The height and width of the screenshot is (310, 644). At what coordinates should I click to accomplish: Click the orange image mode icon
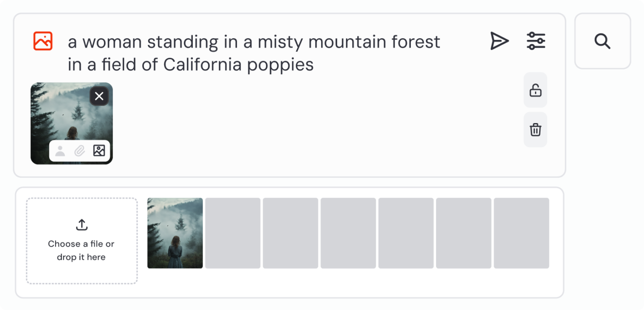(x=43, y=41)
